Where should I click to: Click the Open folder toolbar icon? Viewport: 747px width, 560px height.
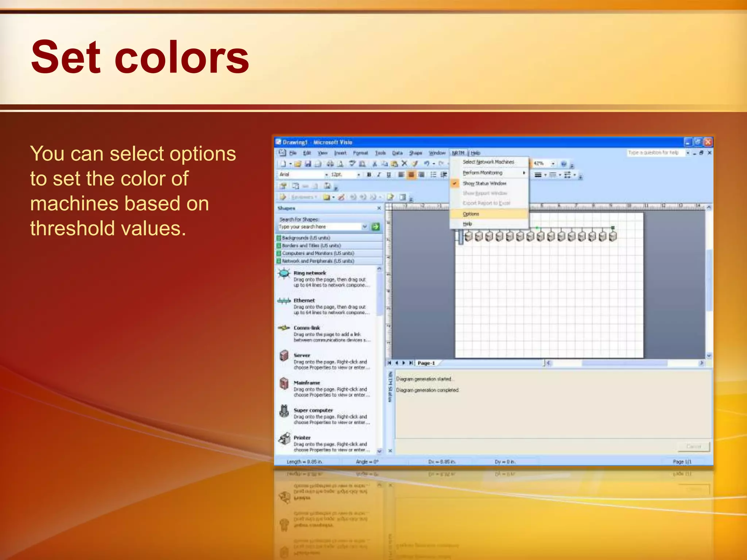(298, 164)
